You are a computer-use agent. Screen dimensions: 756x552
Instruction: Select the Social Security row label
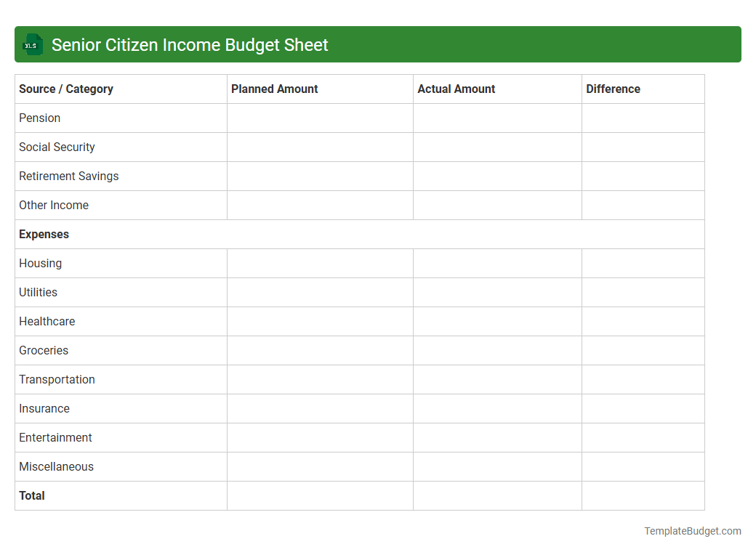pyautogui.click(x=57, y=147)
